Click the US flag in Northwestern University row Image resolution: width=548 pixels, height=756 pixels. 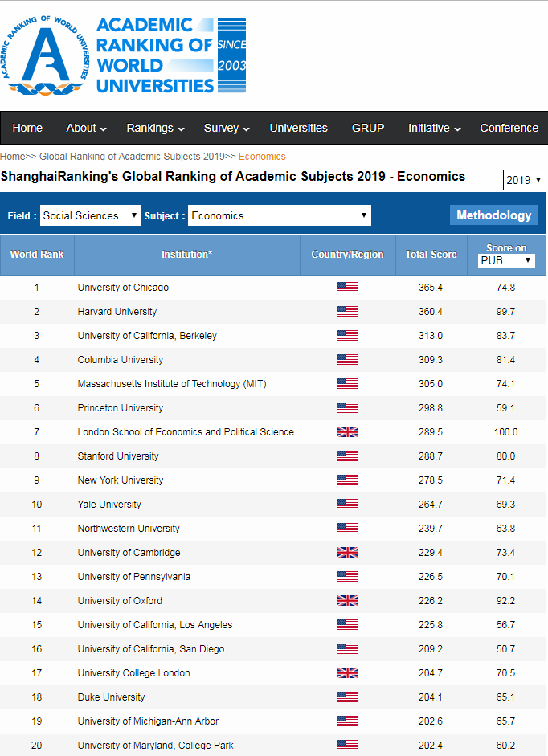347,529
